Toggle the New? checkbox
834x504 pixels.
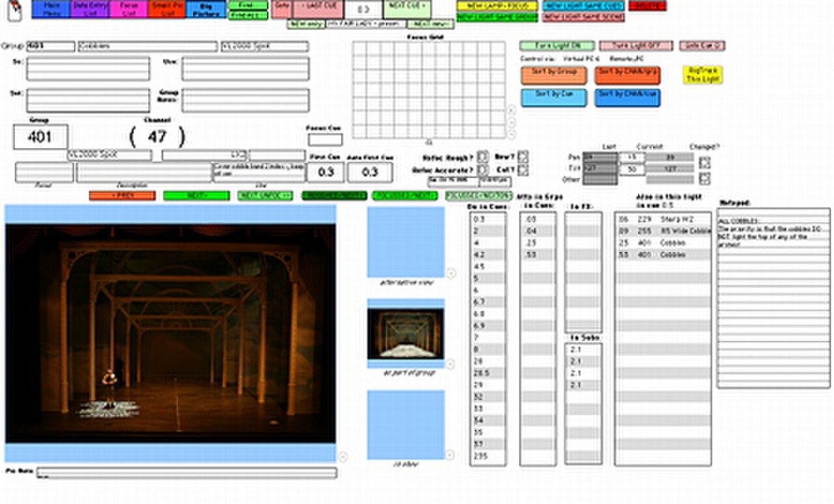(523, 157)
